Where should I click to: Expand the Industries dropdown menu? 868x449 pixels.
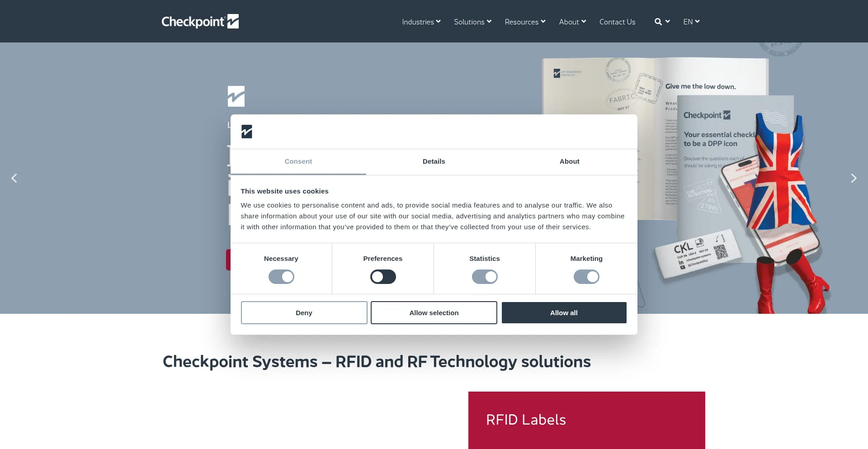421,22
